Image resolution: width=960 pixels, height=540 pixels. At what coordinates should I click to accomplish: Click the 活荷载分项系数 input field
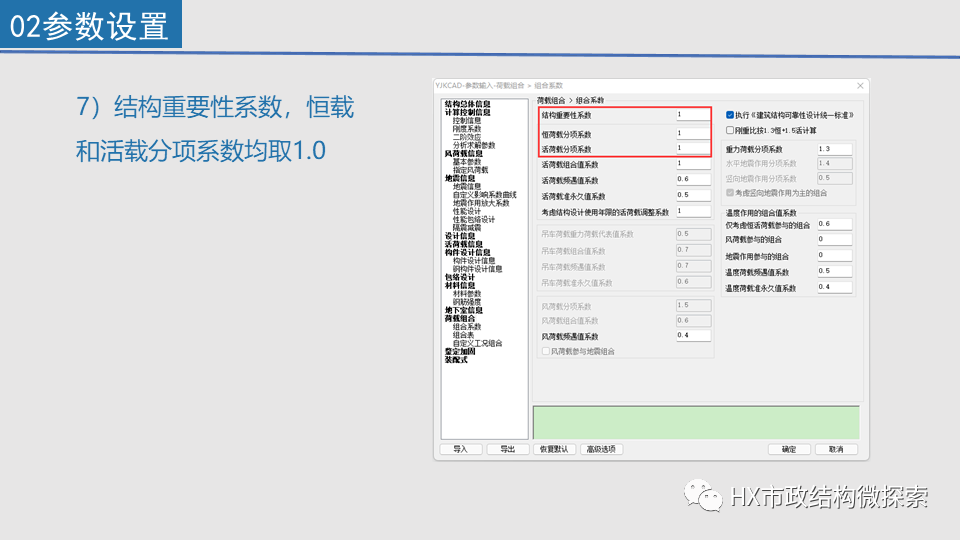pyautogui.click(x=693, y=148)
